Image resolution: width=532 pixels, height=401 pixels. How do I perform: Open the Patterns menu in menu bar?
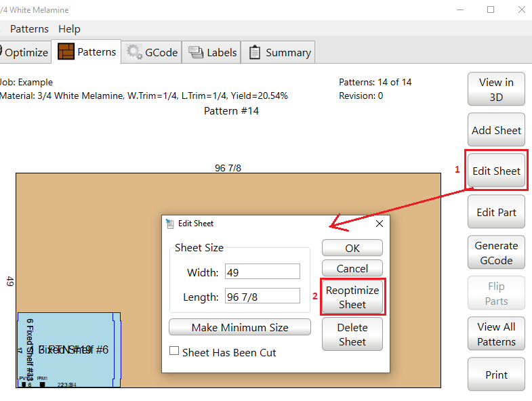pyautogui.click(x=29, y=29)
